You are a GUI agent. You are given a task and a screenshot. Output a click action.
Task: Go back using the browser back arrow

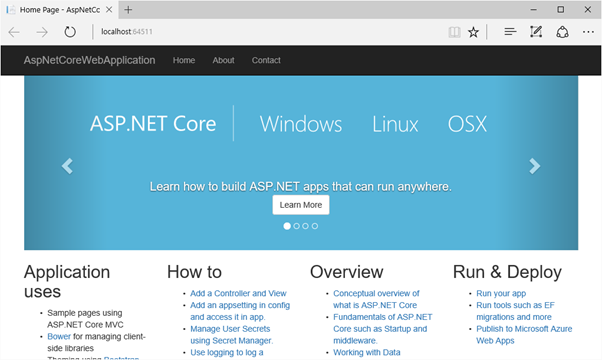point(14,32)
